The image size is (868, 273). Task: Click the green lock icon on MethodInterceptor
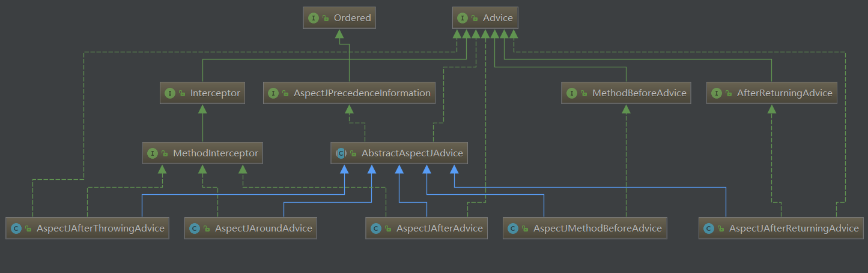tap(165, 154)
